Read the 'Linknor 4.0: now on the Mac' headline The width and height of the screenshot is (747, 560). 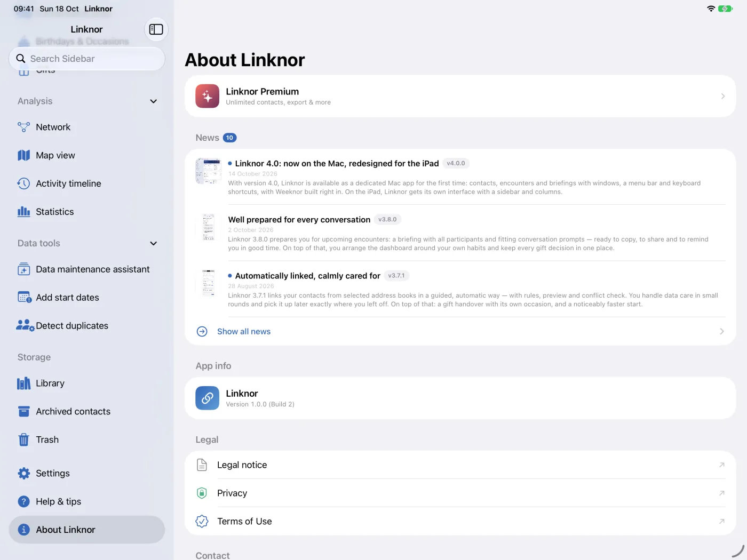337,164
